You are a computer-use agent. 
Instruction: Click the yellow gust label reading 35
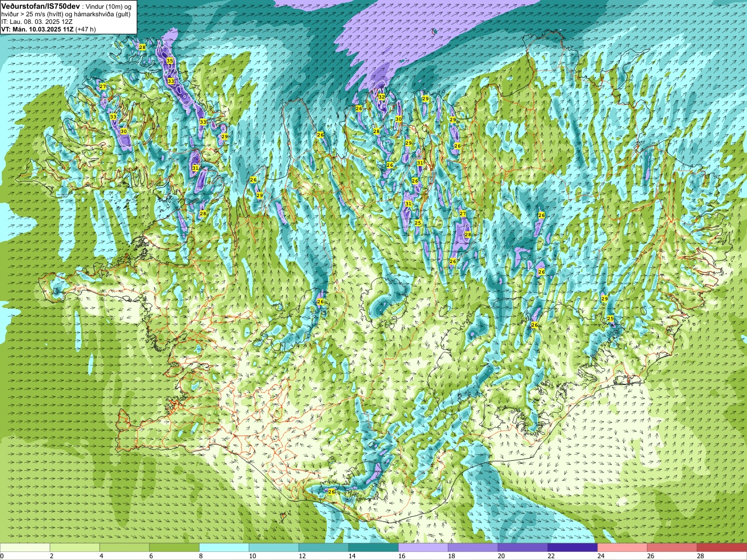pos(170,61)
